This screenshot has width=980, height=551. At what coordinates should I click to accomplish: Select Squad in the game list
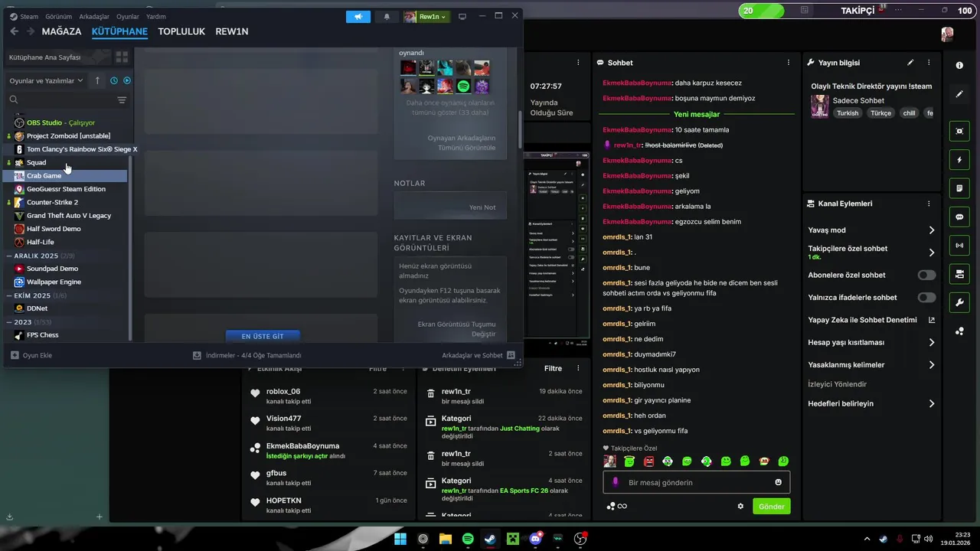coord(67,162)
